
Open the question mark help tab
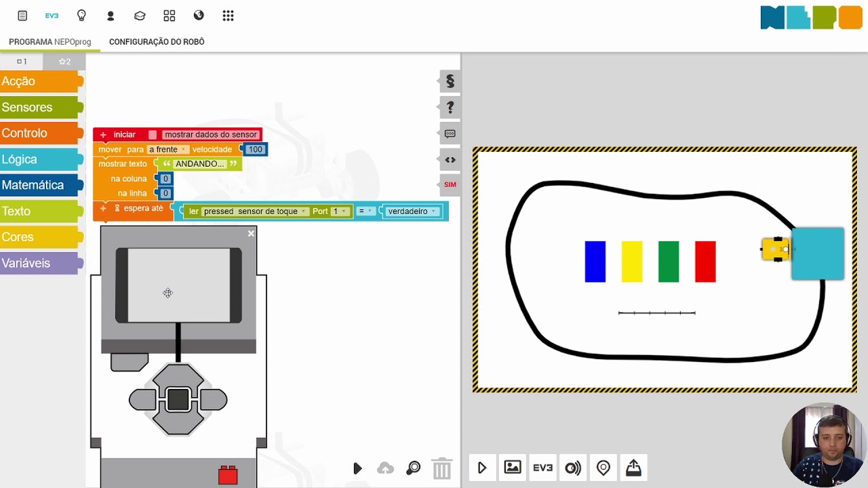click(450, 107)
